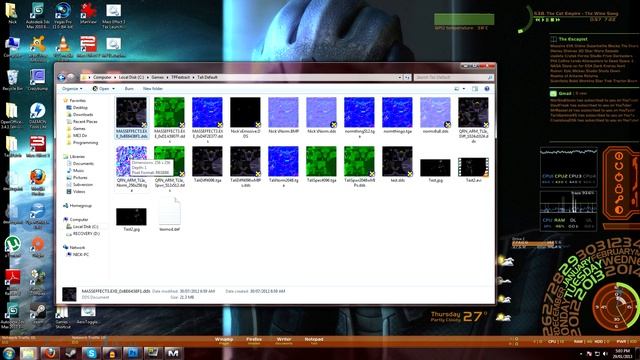The width and height of the screenshot is (640, 360).
Task: Open Firefox from taskbar
Action: coord(50,353)
